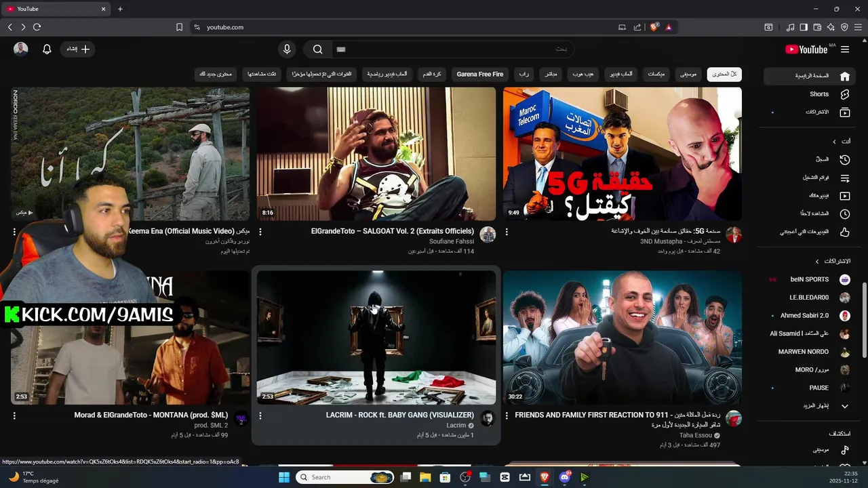The height and width of the screenshot is (488, 868).
Task: Open Discord from taskbar
Action: click(564, 477)
